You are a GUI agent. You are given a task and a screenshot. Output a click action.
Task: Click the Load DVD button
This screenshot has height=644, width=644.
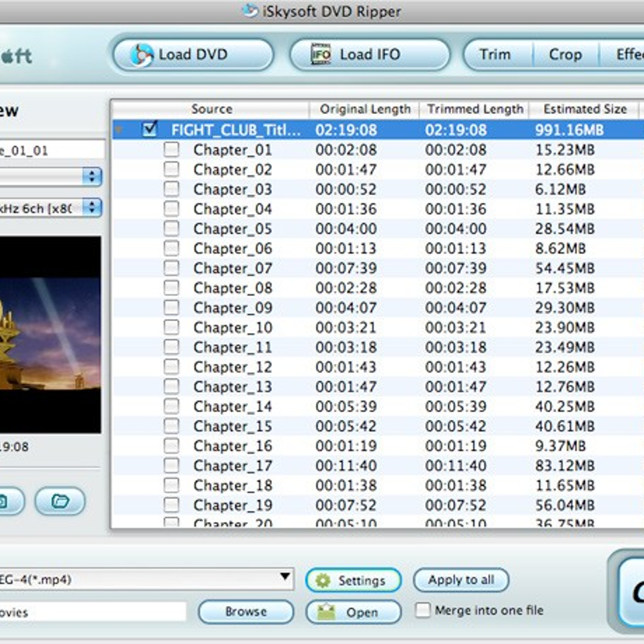pyautogui.click(x=193, y=55)
